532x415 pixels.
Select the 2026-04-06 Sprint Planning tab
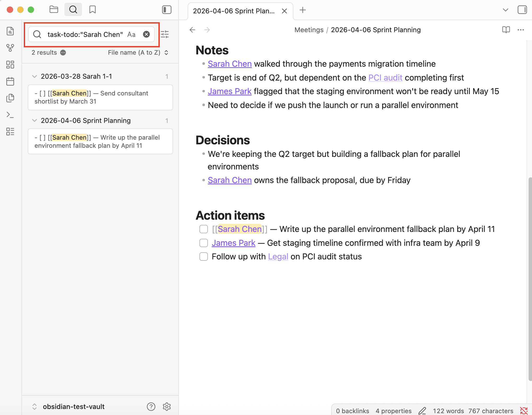[234, 11]
